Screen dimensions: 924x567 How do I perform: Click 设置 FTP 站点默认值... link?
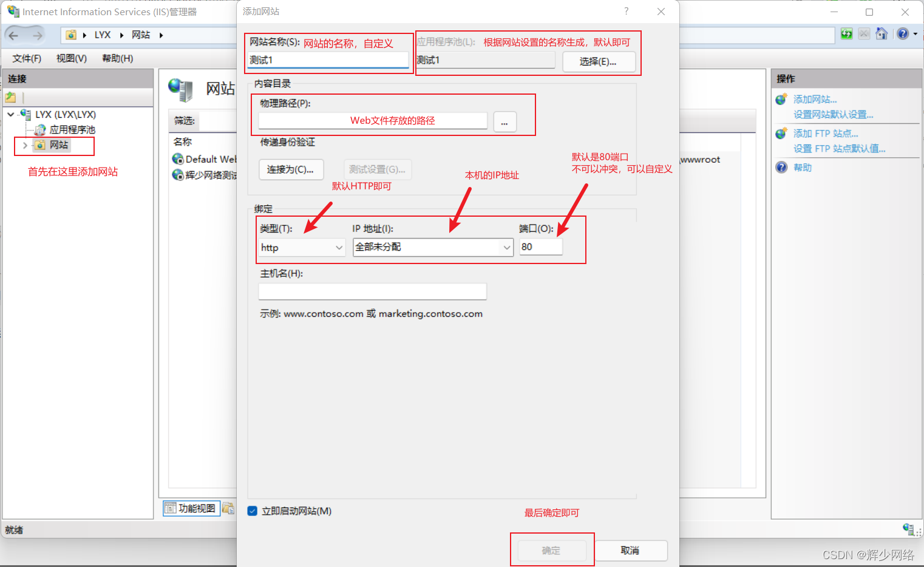coord(840,148)
